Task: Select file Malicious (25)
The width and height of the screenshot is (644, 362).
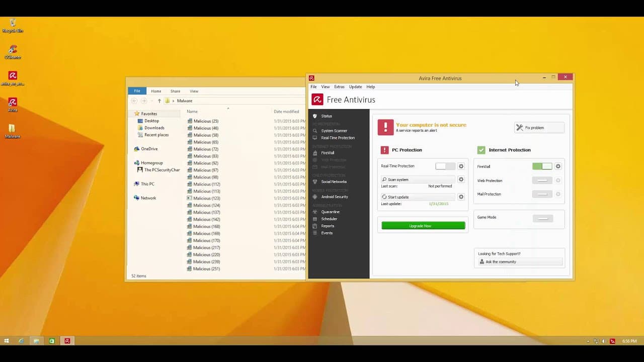Action: 206,121
